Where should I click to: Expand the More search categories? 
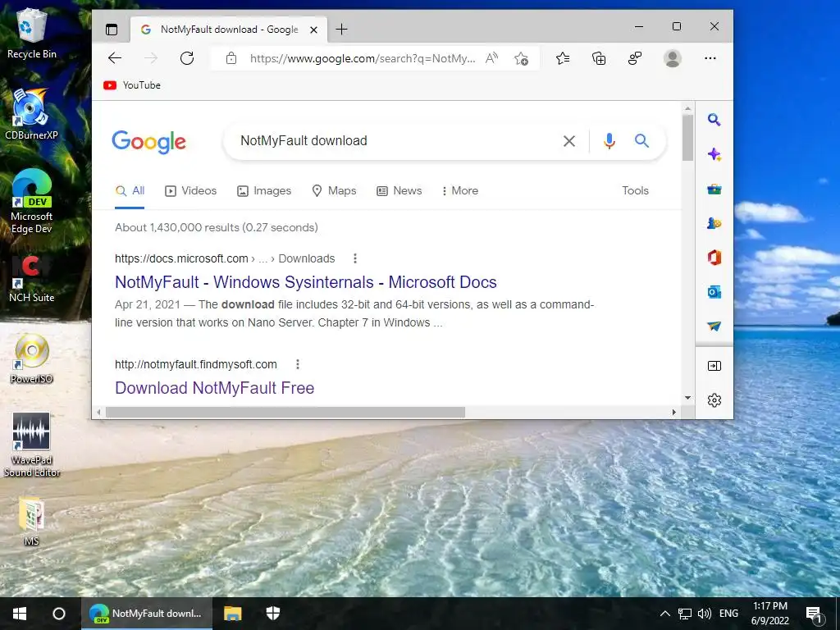[x=459, y=190]
